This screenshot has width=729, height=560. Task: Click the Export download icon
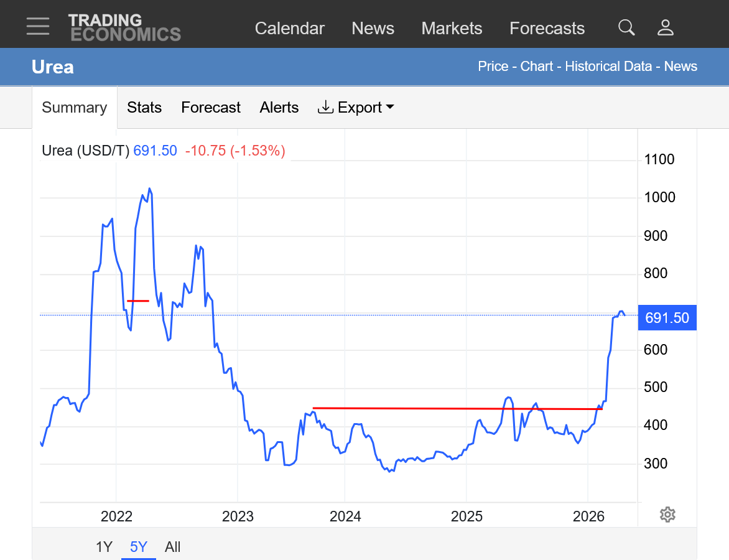pos(325,107)
